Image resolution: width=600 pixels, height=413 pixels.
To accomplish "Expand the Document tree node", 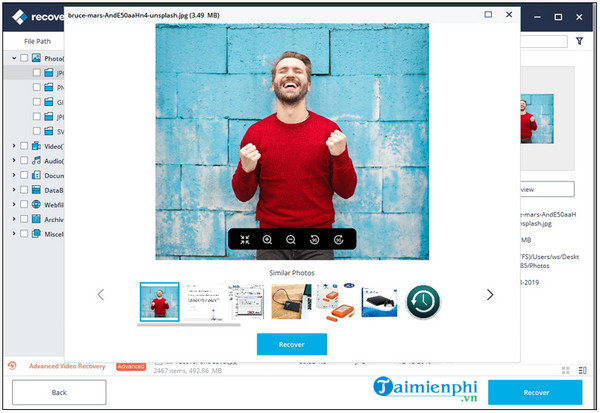I will click(13, 175).
